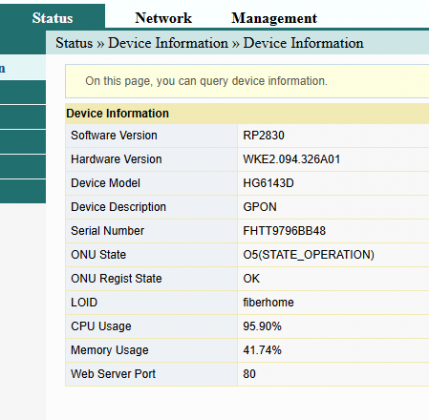Click the Status breadcrumb link

pos(74,43)
